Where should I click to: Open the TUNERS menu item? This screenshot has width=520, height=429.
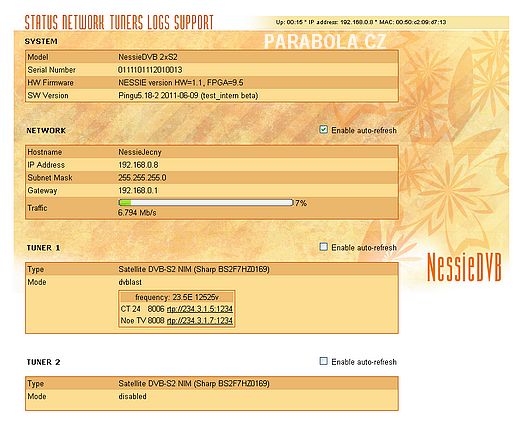(x=127, y=22)
